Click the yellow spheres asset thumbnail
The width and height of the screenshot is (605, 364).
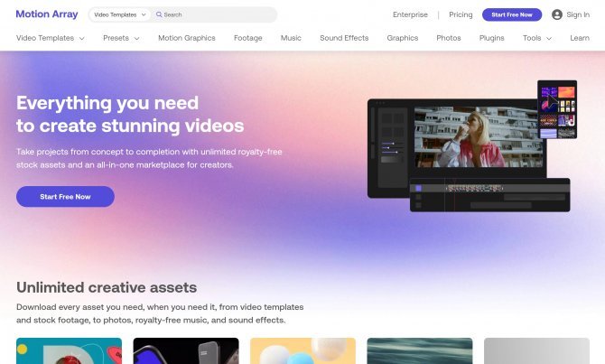click(x=302, y=350)
